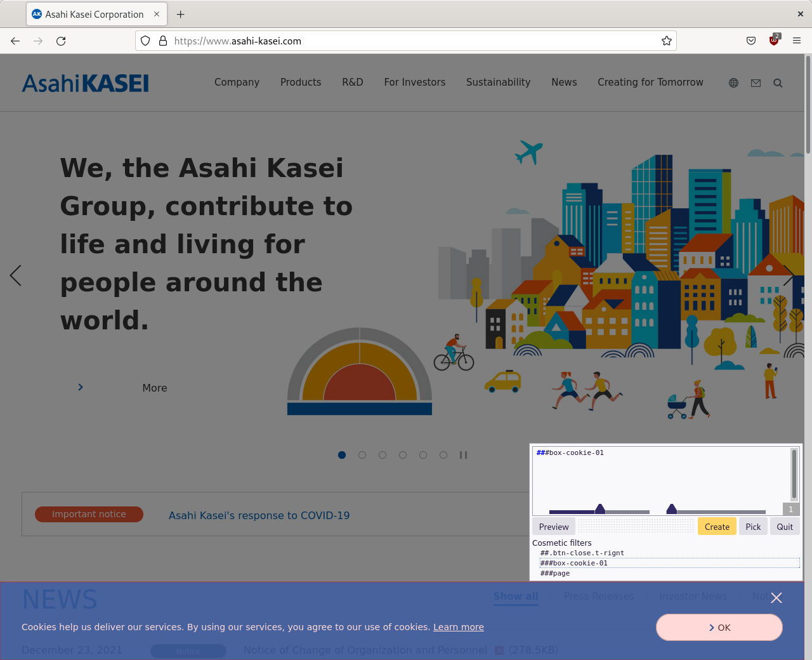The width and height of the screenshot is (812, 660).
Task: Bookmark the page with the star icon
Action: [x=666, y=41]
